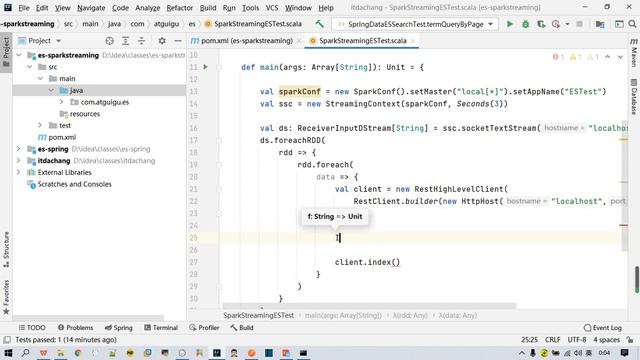This screenshot has height=360, width=640.
Task: Collapse the main folder node
Action: (40, 78)
